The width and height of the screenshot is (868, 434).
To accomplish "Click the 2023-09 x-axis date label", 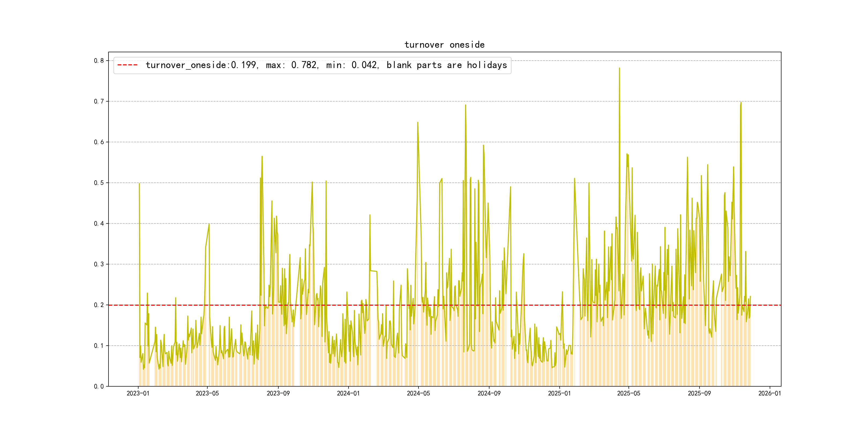I will (278, 394).
